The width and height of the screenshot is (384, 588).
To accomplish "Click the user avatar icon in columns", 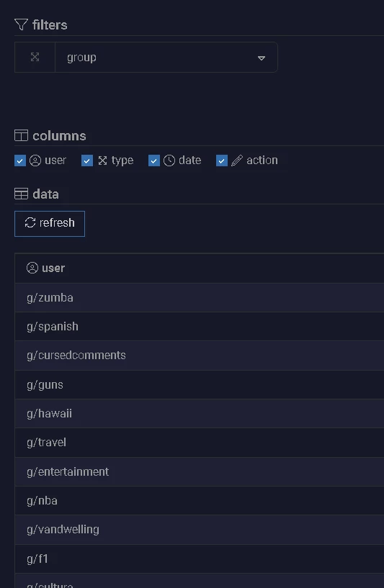I will pyautogui.click(x=35, y=160).
